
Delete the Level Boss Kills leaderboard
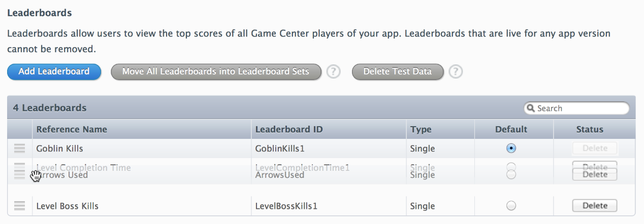point(594,206)
